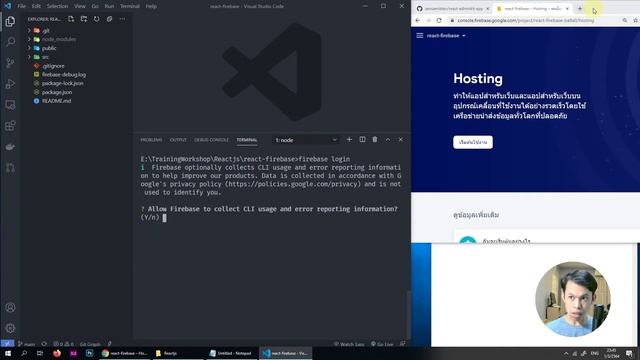Open the File menu
640x360 pixels.
tap(22, 6)
